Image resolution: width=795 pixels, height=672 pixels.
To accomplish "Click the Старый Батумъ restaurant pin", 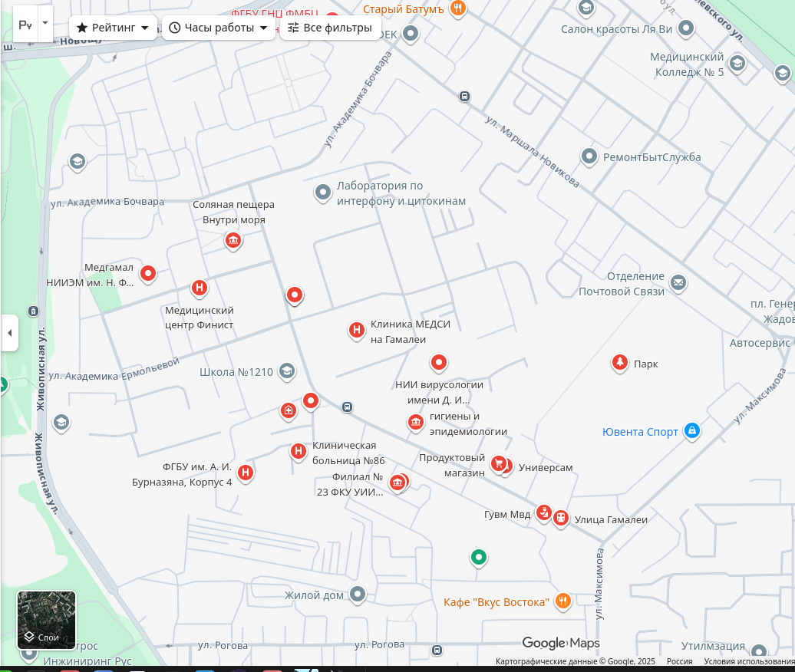I will [458, 8].
